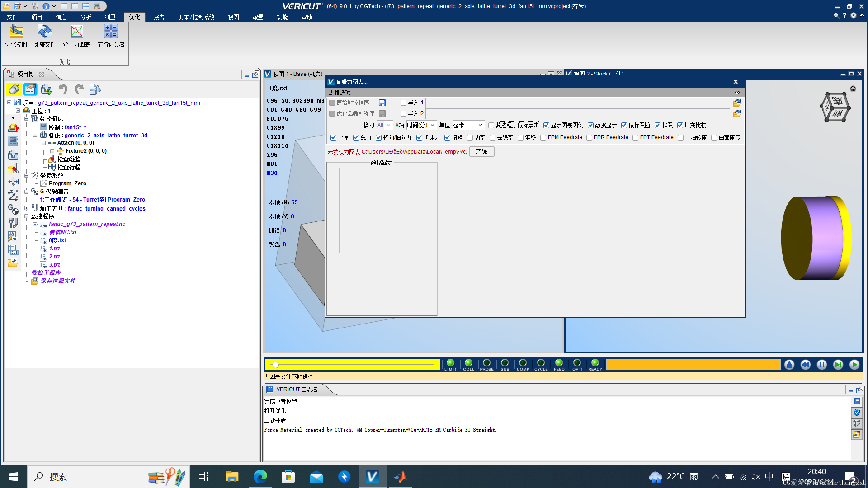Image resolution: width=868 pixels, height=488 pixels.
Task: Open the 节省计算器 tool
Action: click(x=111, y=36)
